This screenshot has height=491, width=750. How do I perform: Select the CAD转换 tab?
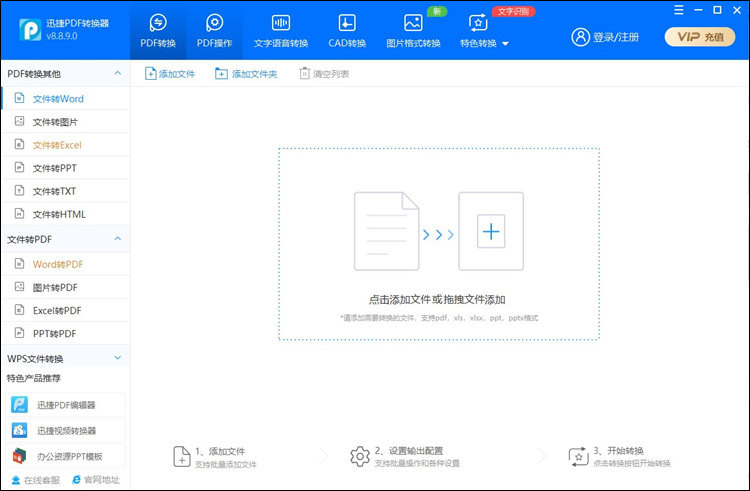[347, 30]
